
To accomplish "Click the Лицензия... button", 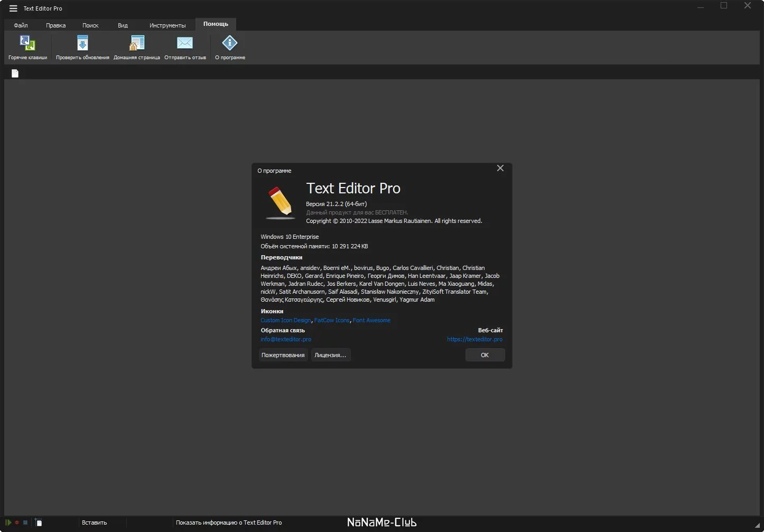I will (330, 355).
